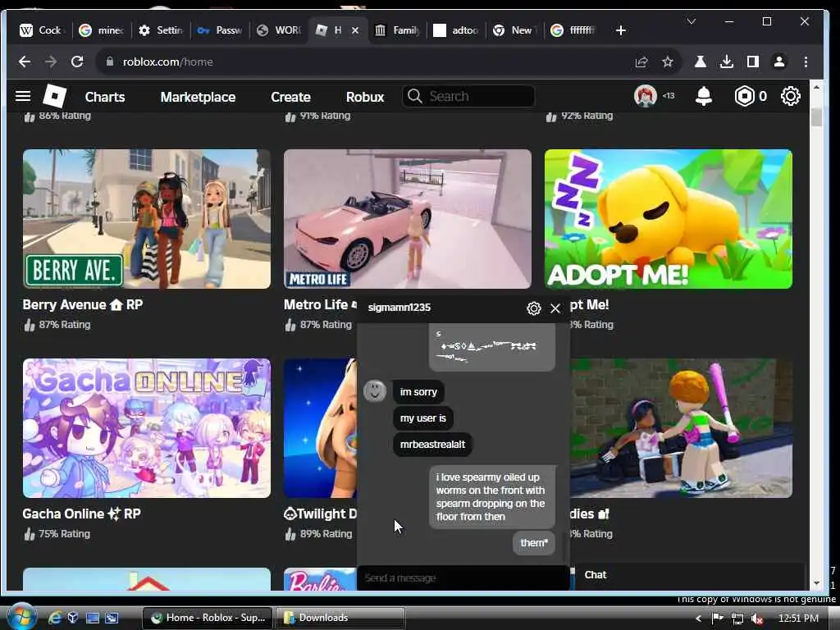Open the Marketplace page
Viewport: 840px width, 630px height.
tap(198, 97)
